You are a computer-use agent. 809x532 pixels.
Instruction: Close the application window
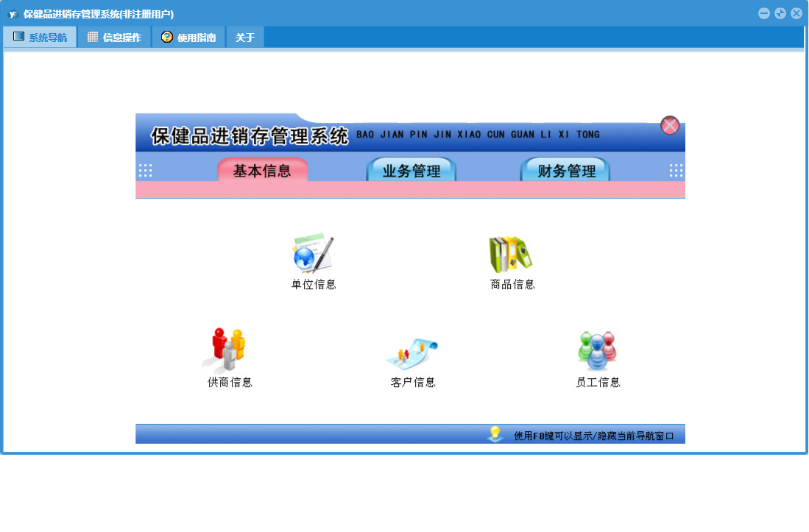tap(796, 13)
